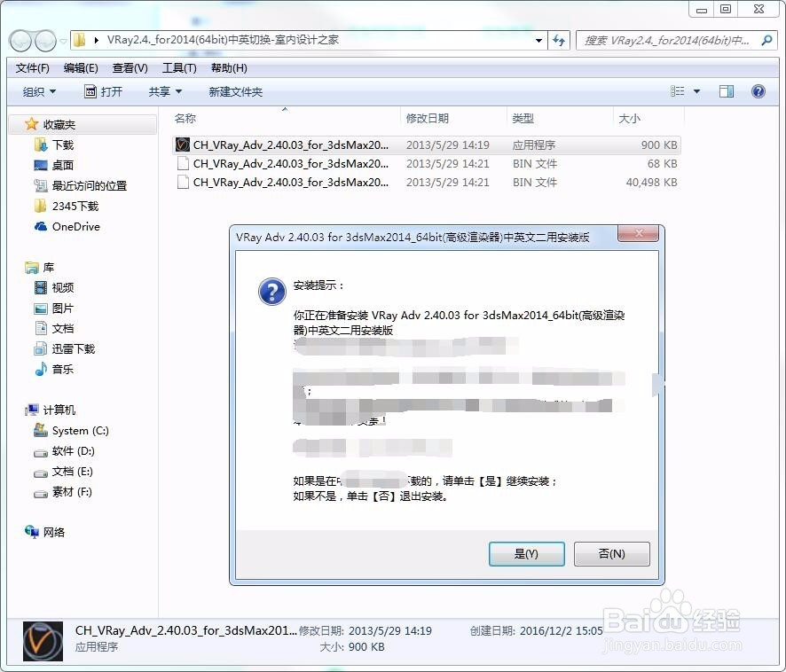786x672 pixels.
Task: Click 否(N) to exit installation
Action: (611, 554)
